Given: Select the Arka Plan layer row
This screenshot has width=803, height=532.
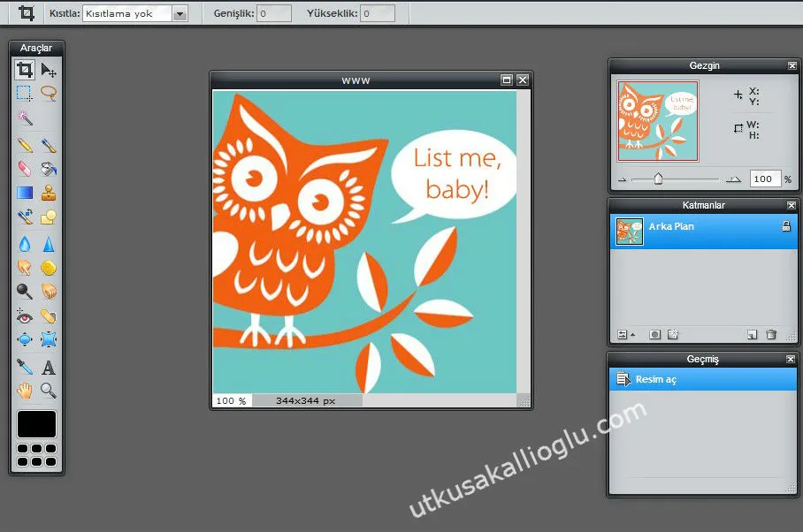Looking at the screenshot, I should coord(704,232).
